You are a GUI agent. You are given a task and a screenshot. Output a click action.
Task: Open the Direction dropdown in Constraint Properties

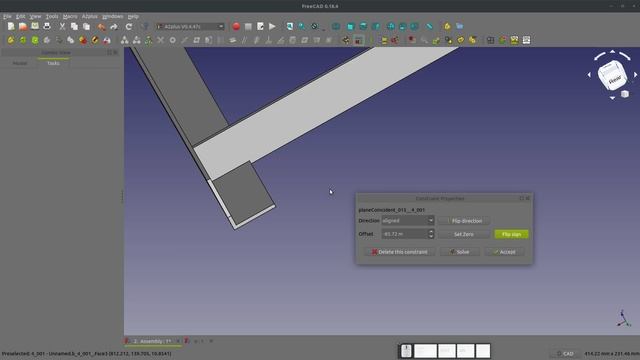408,220
